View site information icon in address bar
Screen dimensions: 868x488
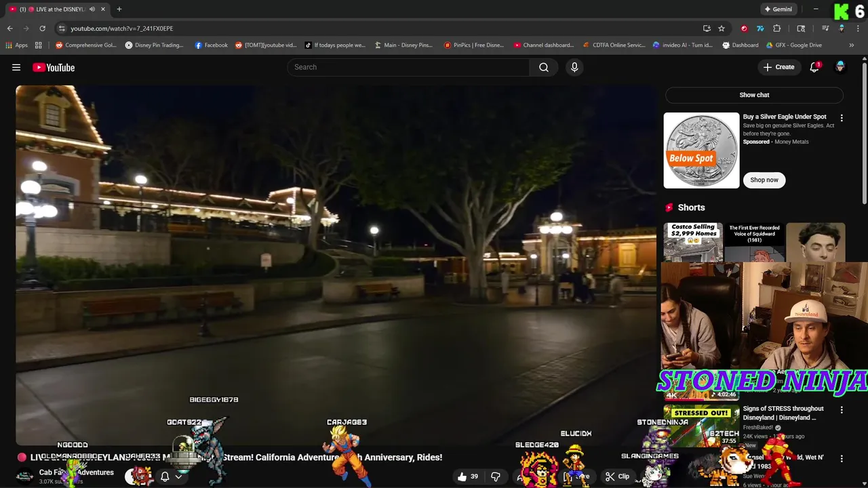point(62,28)
